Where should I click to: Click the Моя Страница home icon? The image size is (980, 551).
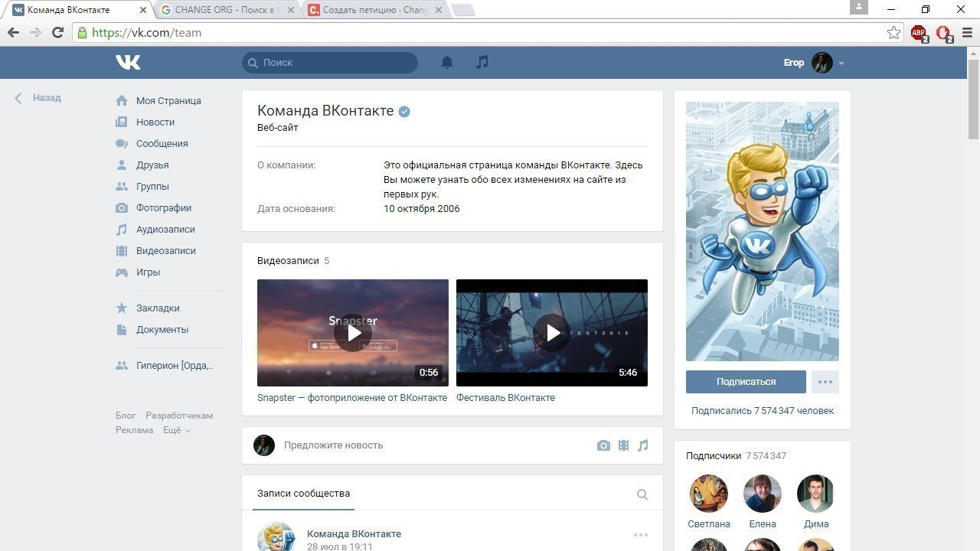click(121, 100)
